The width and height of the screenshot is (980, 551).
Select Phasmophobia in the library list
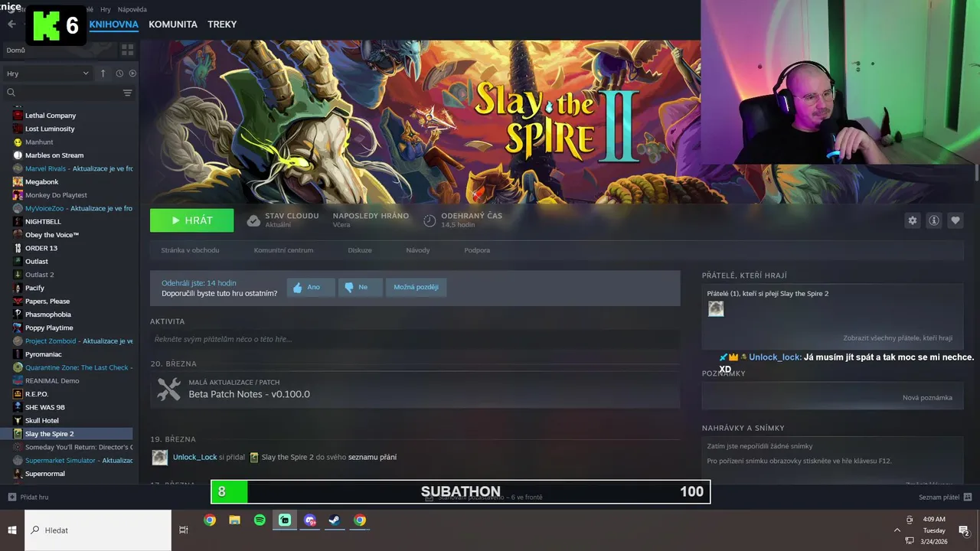coord(48,315)
